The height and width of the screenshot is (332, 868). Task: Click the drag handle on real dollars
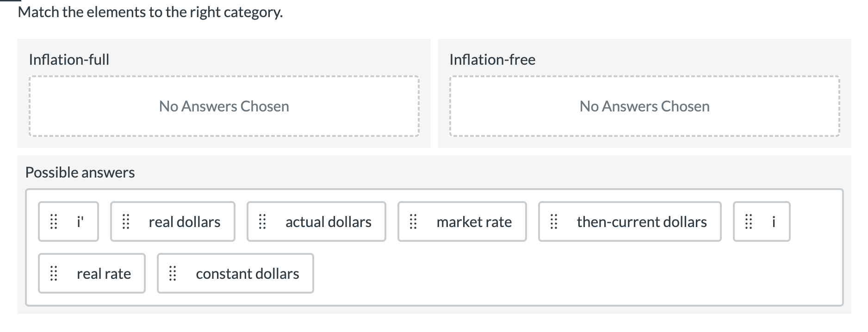[125, 221]
